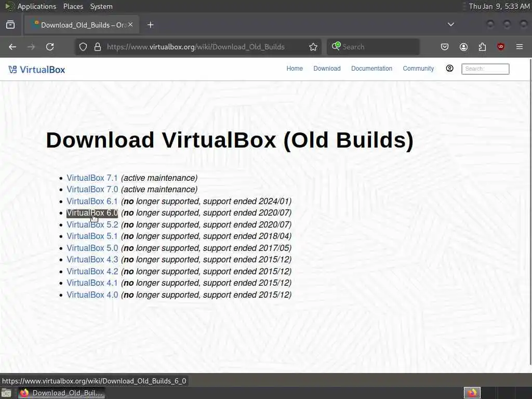Open the VirtualBox 4.2 link
532x399 pixels.
(92, 271)
